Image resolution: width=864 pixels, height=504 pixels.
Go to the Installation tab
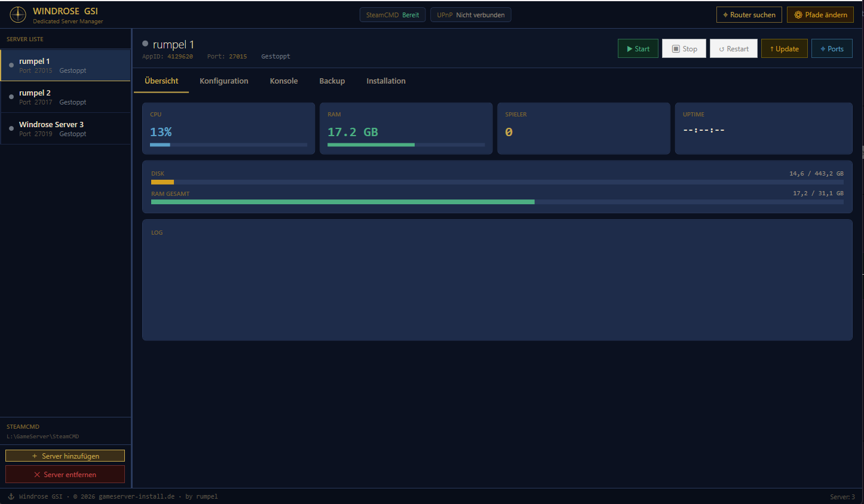click(386, 81)
